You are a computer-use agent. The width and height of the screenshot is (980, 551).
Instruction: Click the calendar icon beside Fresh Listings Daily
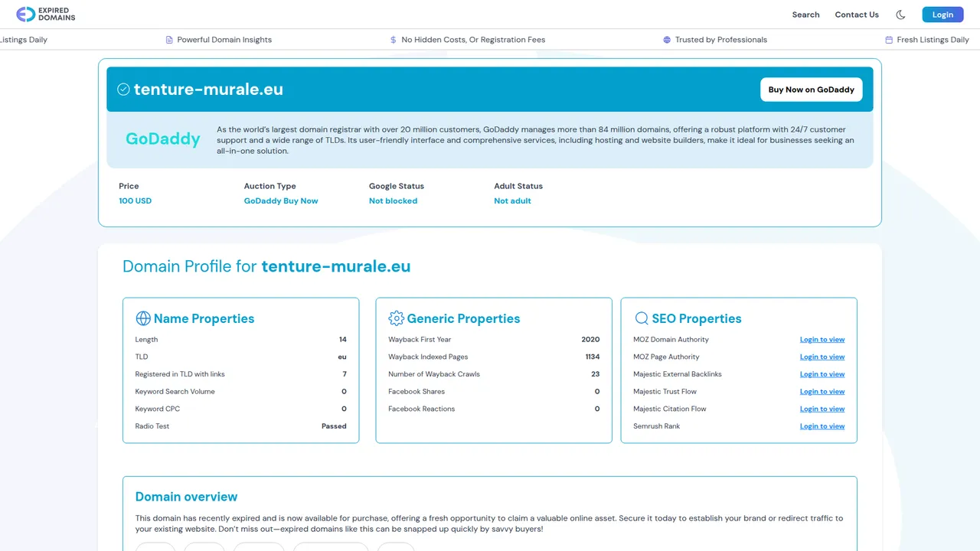[x=889, y=40]
